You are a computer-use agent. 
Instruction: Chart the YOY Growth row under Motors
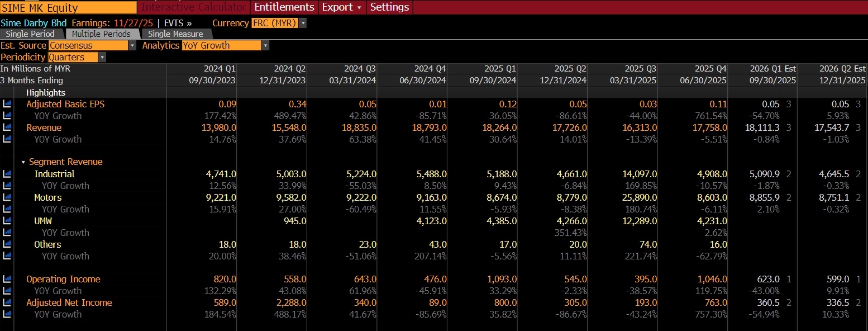click(x=7, y=209)
